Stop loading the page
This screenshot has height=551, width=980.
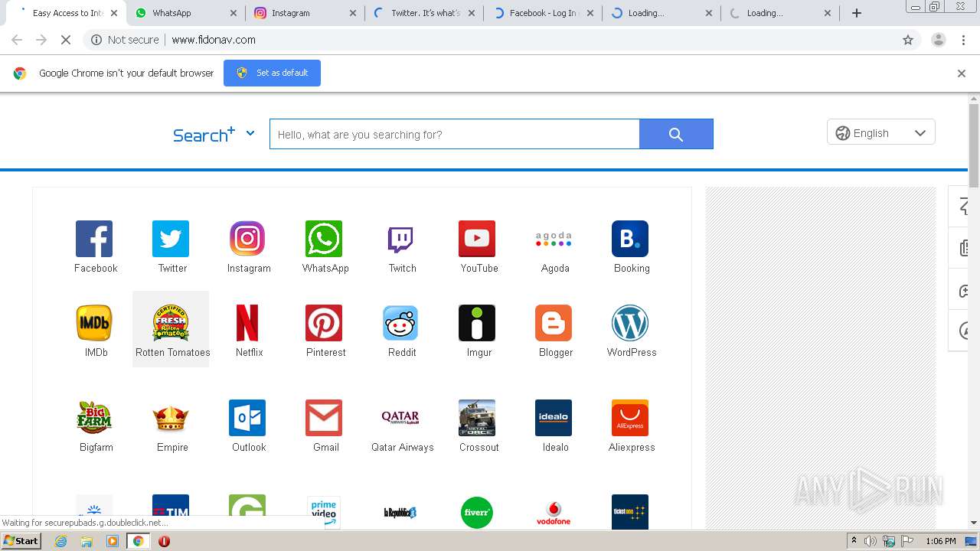click(x=66, y=40)
